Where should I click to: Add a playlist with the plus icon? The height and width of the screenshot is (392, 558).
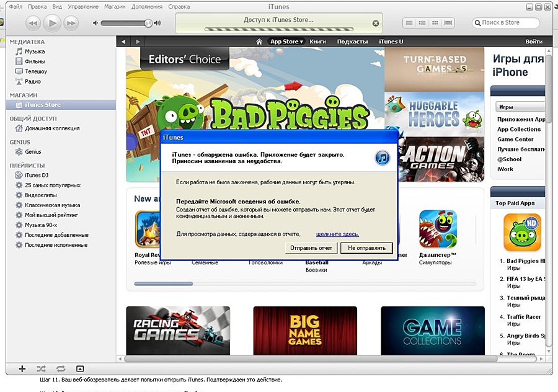click(22, 369)
